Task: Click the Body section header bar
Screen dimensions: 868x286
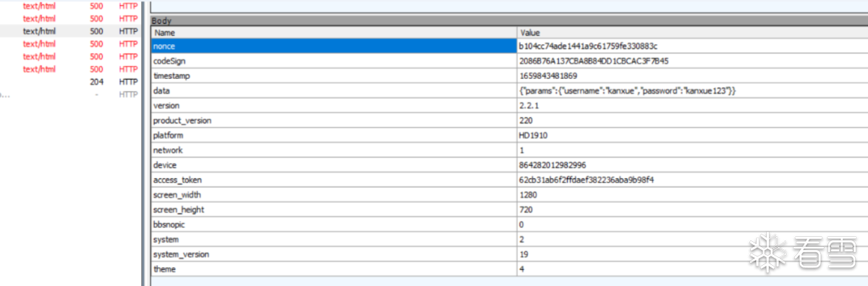Action: pos(509,22)
